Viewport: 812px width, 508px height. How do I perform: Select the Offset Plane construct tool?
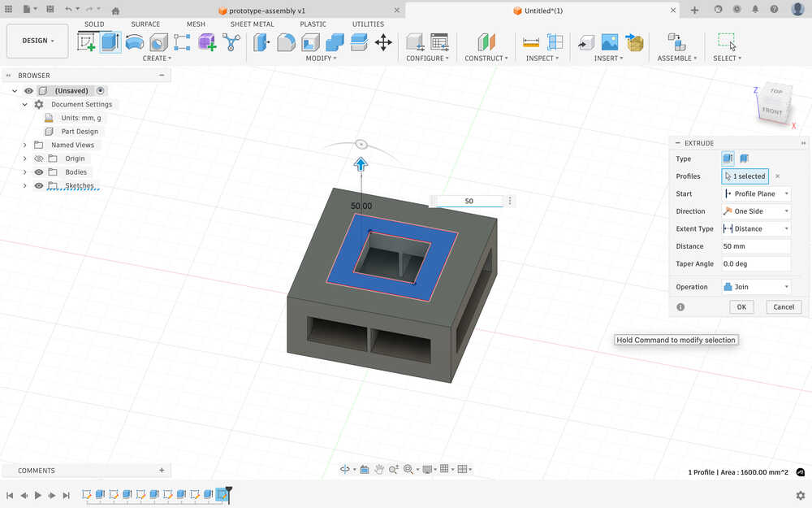pos(486,42)
